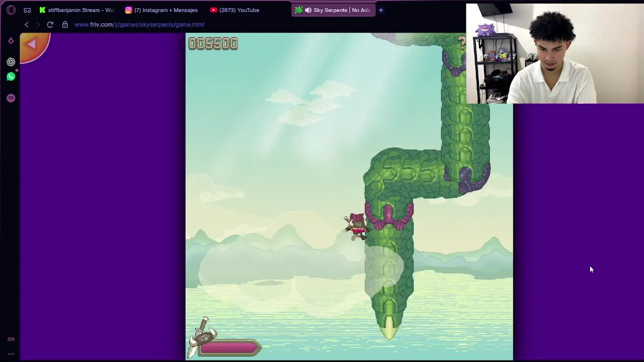Switch to the stiffbenjamin Stream tab
644x362 pixels.
point(76,10)
